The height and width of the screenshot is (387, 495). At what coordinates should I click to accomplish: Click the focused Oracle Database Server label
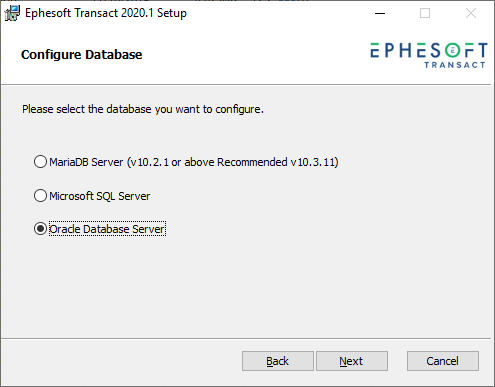point(107,229)
